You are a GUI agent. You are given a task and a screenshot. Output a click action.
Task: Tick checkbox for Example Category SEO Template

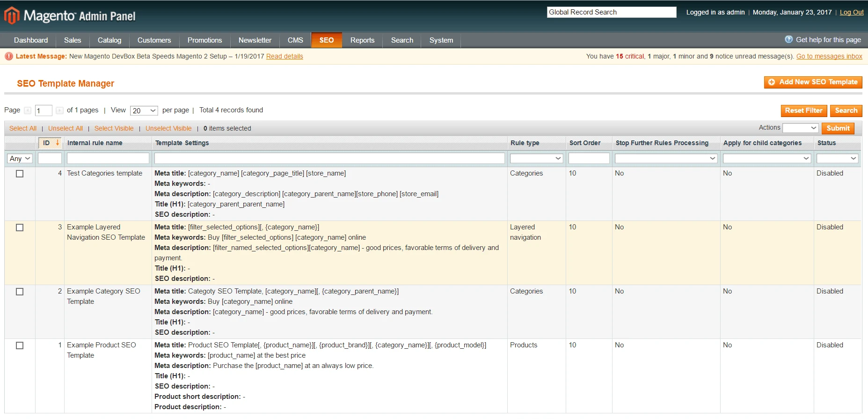[x=20, y=292]
